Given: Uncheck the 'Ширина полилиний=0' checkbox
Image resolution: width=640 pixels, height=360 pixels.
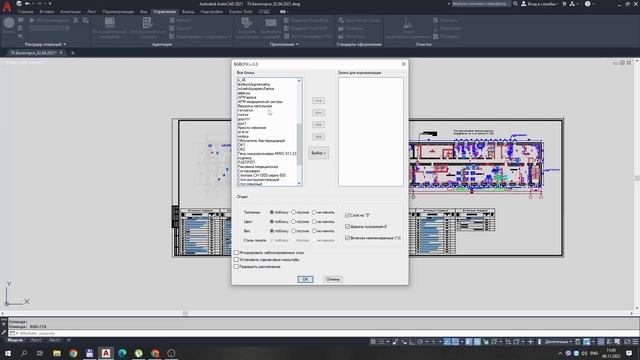Looking at the screenshot, I should tap(348, 227).
